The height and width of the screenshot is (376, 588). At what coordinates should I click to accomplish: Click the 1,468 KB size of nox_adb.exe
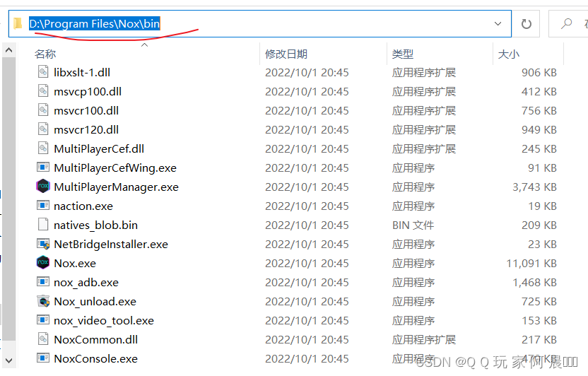coord(534,283)
